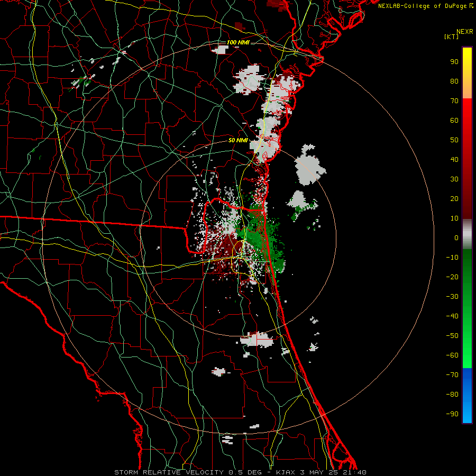Screen dimensions: 476x476
Task: Click the 80 value on the velocity scale
Action: pyautogui.click(x=454, y=81)
